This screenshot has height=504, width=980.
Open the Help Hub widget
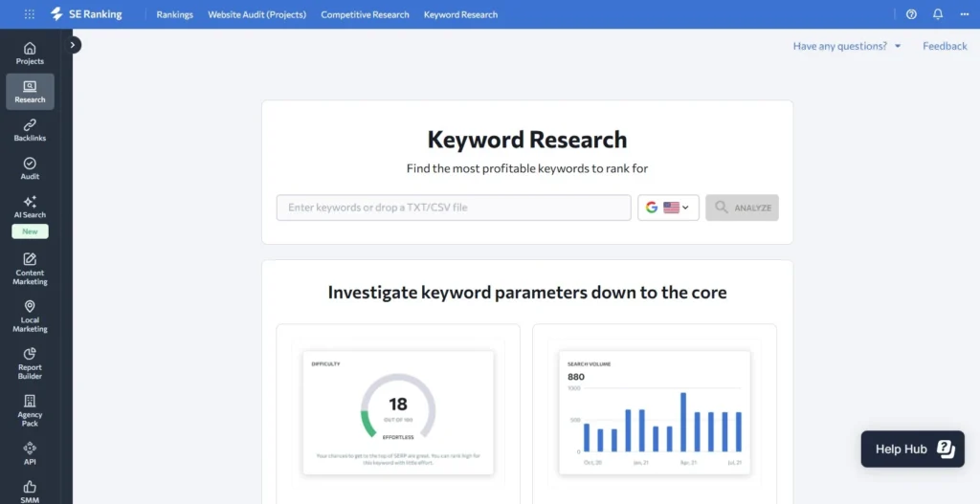coord(912,449)
